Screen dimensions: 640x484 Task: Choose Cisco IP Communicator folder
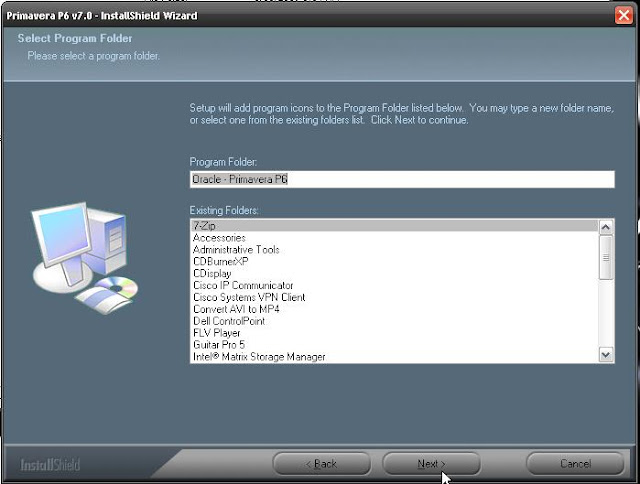point(395,285)
